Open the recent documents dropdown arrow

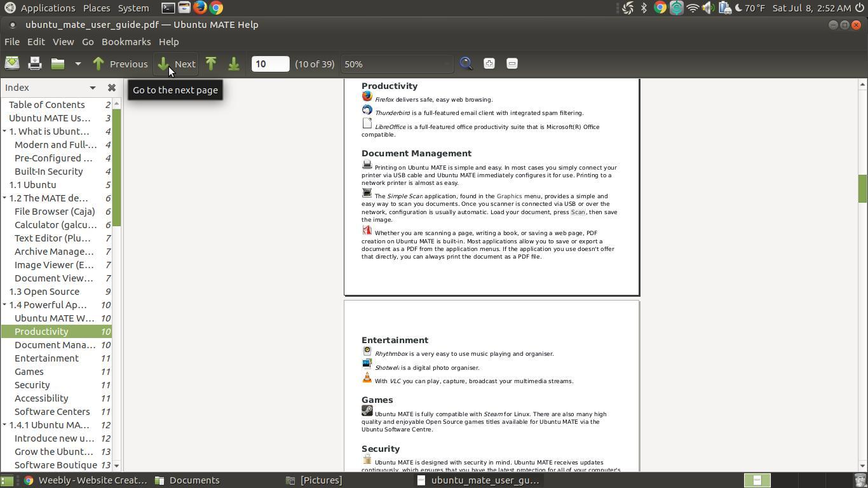78,64
